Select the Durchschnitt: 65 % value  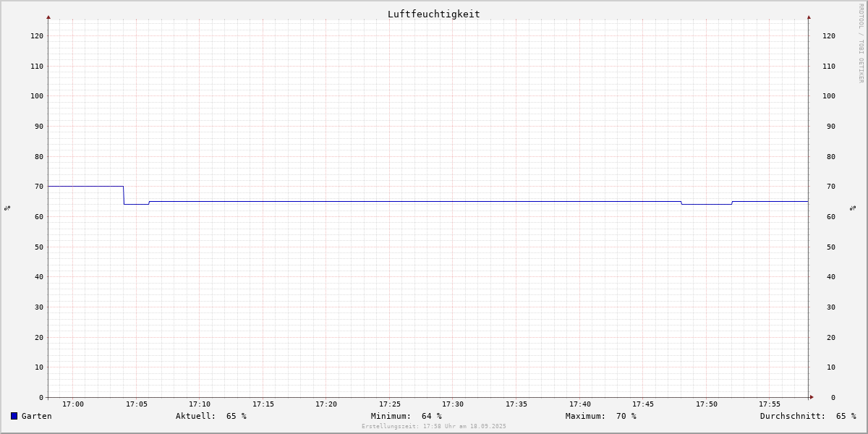tap(808, 416)
